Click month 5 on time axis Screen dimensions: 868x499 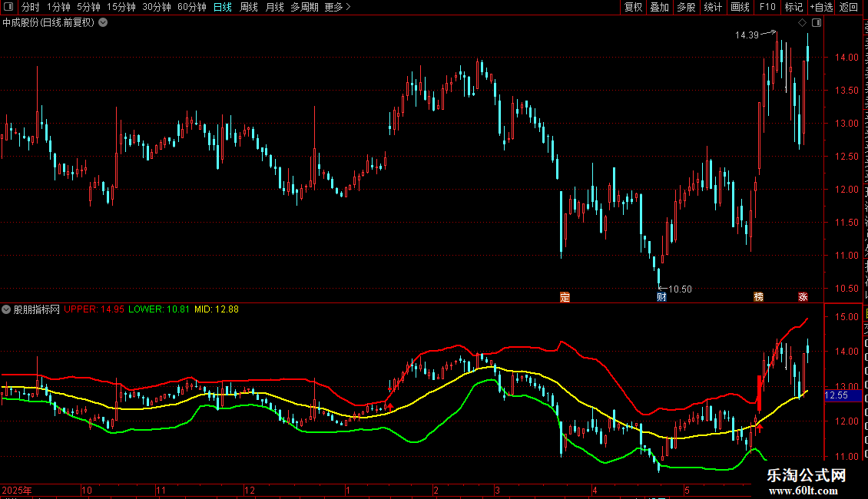coord(687,490)
